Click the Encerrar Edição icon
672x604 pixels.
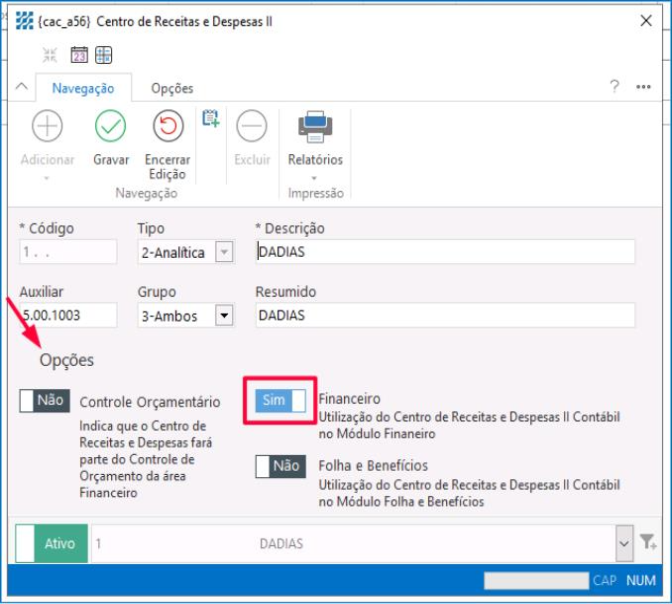click(x=167, y=127)
